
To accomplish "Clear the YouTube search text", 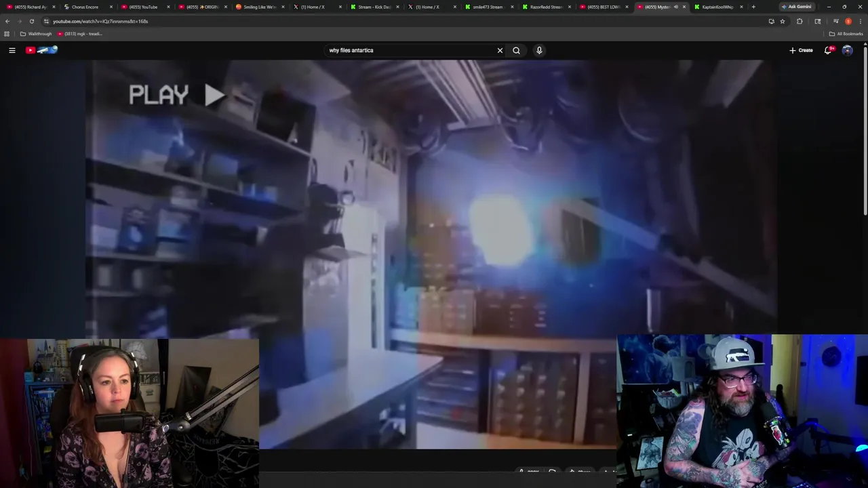I will pos(500,50).
